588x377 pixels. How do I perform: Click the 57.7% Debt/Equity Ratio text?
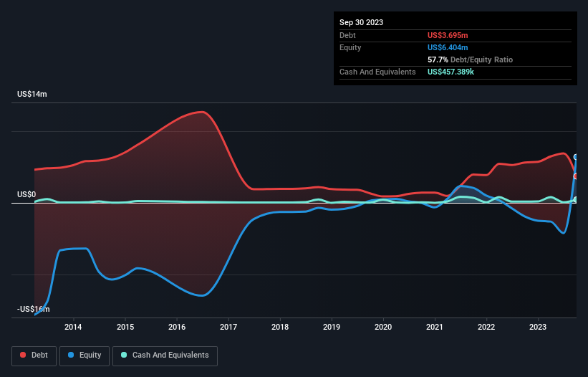(x=471, y=59)
